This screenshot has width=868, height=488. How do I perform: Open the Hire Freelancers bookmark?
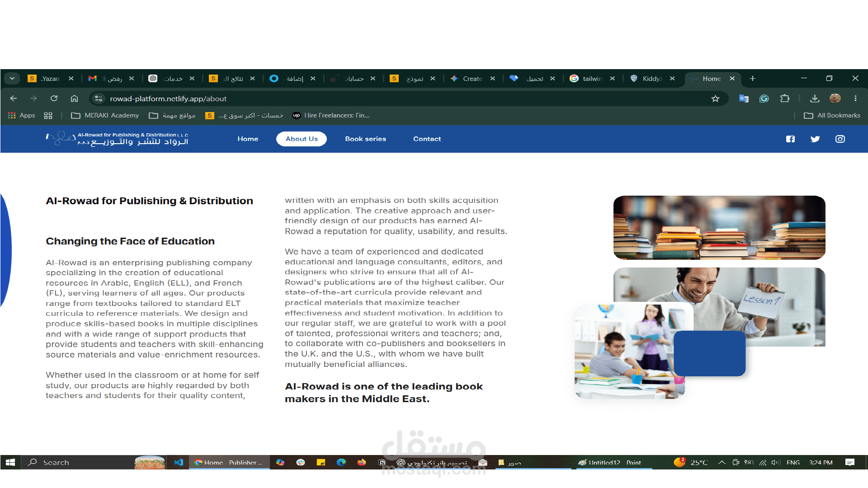tap(331, 116)
